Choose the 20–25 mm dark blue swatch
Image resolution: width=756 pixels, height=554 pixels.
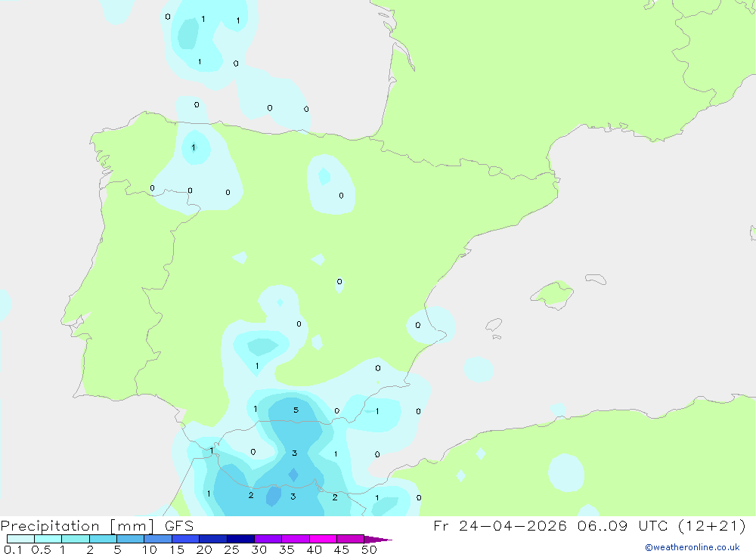pos(213,539)
